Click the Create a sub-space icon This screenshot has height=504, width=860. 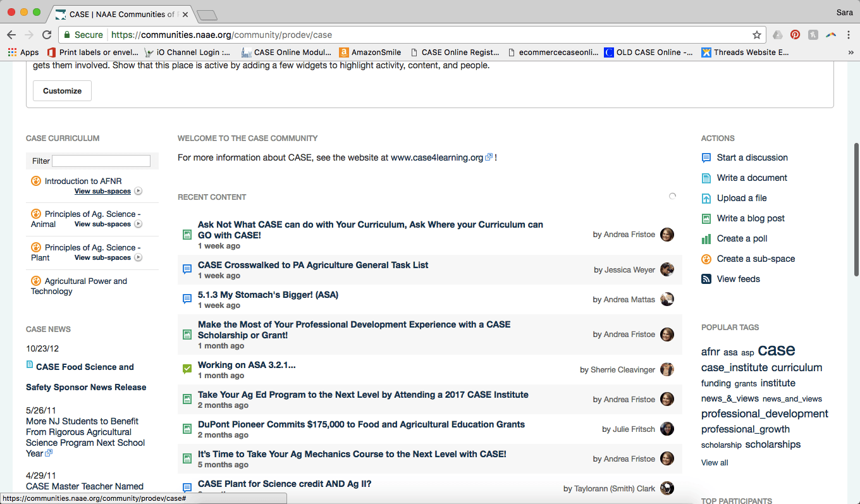706,259
